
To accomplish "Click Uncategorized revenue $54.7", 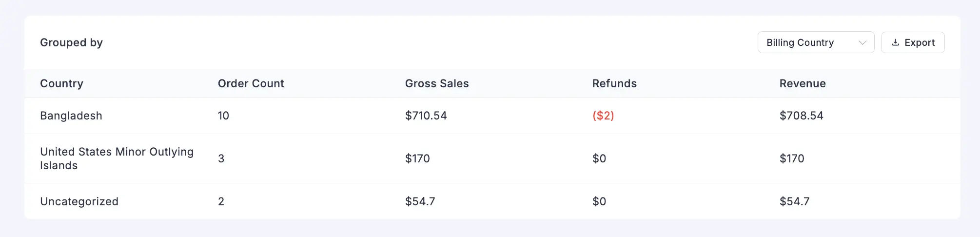I will coord(794,201).
